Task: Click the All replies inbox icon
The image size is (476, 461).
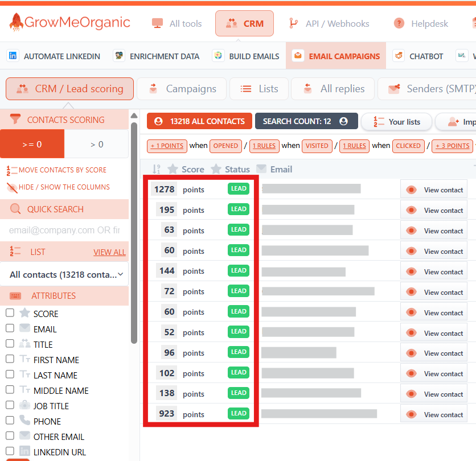Action: [307, 89]
